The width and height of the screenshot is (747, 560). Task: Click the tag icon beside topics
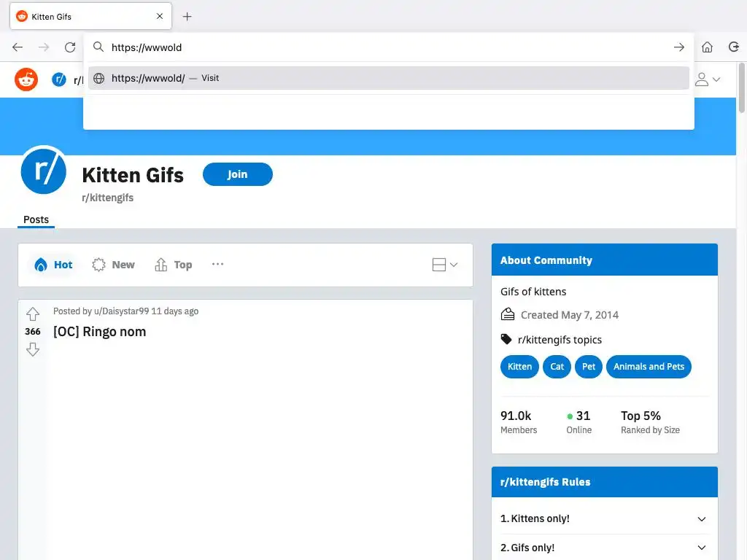click(x=506, y=339)
